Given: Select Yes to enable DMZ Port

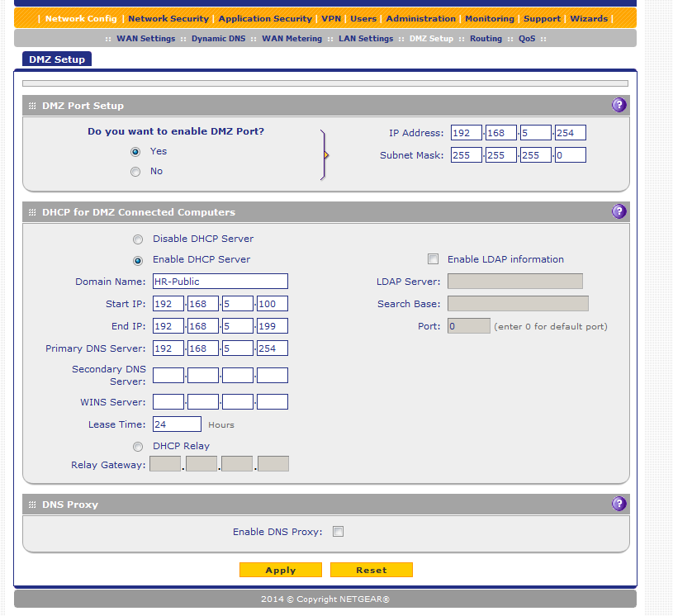Looking at the screenshot, I should pyautogui.click(x=135, y=152).
